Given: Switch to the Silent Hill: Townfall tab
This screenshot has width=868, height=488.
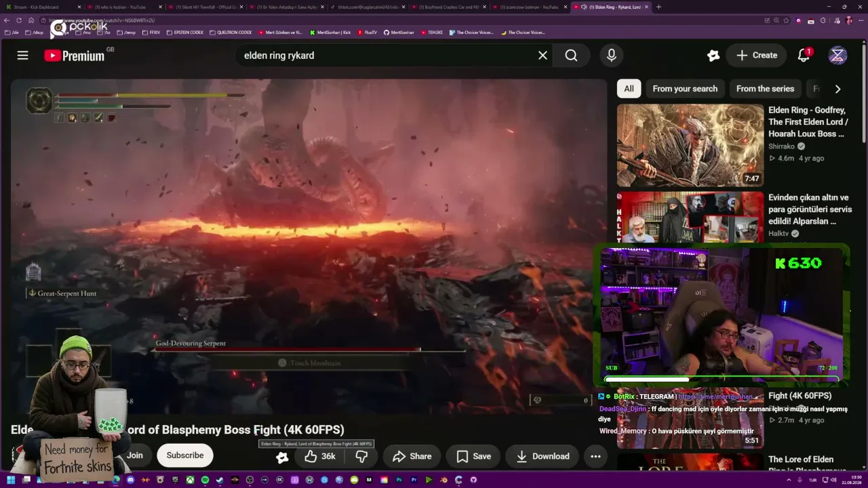Looking at the screenshot, I should pos(206,7).
